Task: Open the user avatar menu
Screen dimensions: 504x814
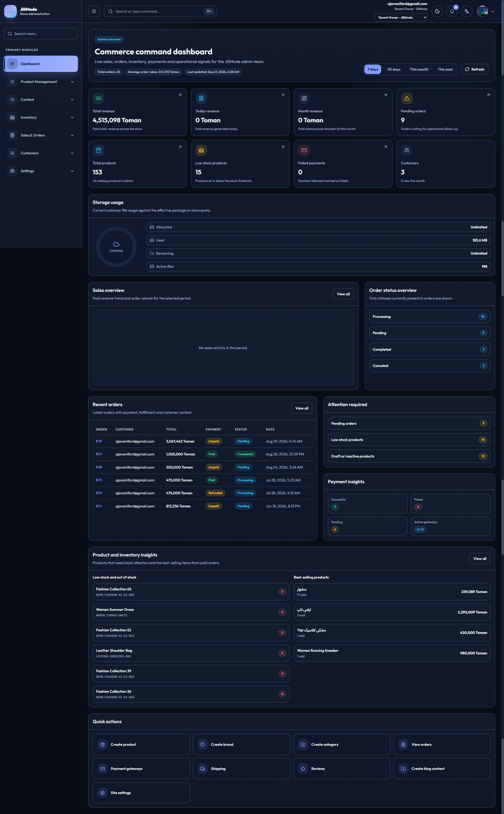Action: pyautogui.click(x=485, y=11)
